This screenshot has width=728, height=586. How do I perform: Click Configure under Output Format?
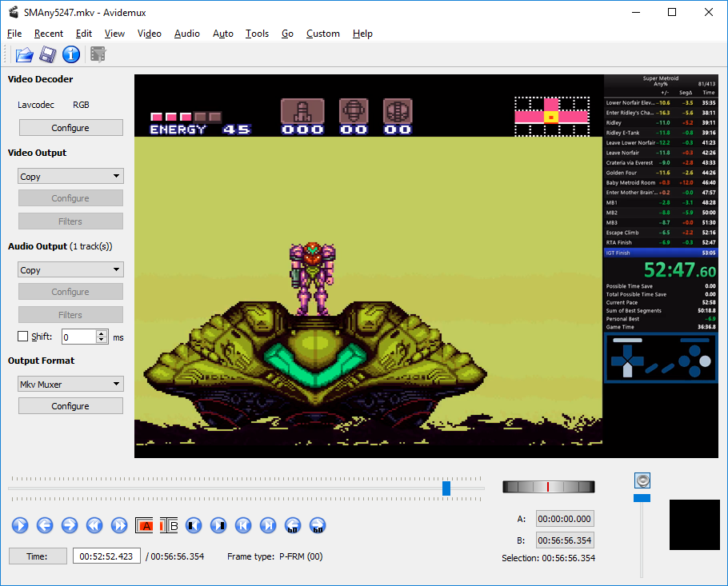point(70,406)
